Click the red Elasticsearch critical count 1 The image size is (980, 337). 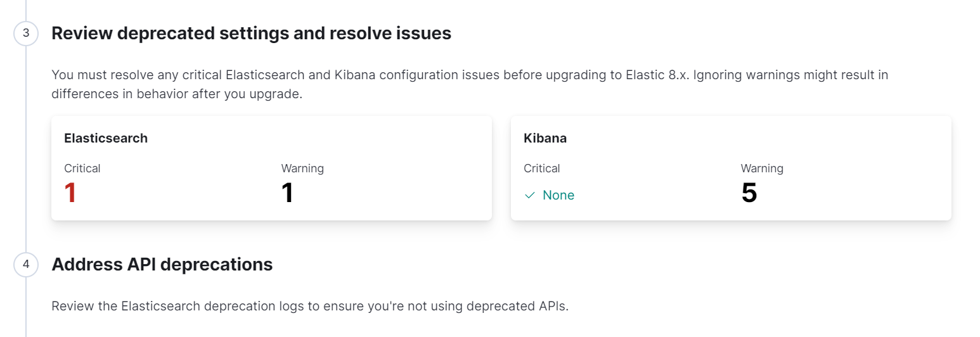click(x=70, y=193)
